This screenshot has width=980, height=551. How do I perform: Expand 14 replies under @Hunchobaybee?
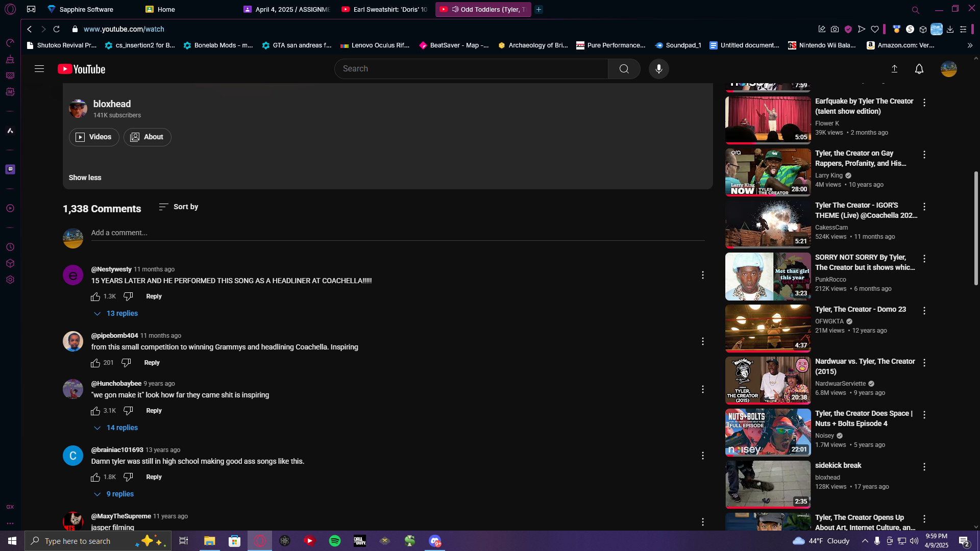click(116, 428)
